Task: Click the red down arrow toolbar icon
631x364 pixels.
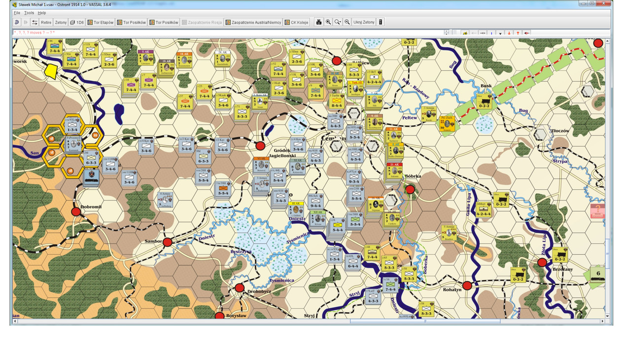Action: [509, 33]
